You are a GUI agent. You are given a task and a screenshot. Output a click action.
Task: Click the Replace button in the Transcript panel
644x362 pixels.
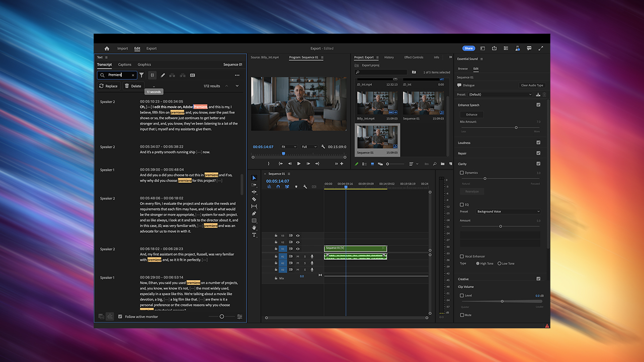pos(109,85)
